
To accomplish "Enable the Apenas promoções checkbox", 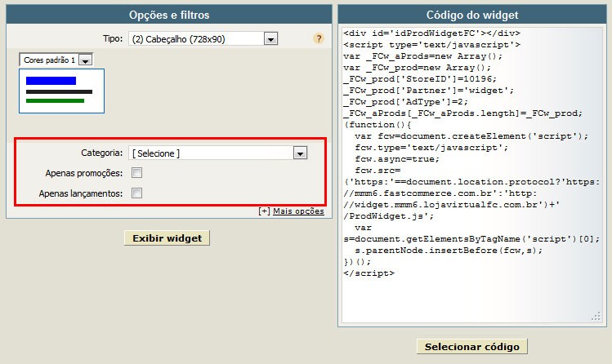I will point(136,173).
